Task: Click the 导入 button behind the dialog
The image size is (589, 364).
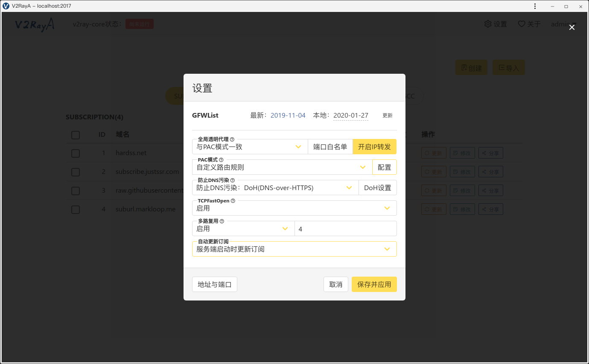Action: [509, 68]
